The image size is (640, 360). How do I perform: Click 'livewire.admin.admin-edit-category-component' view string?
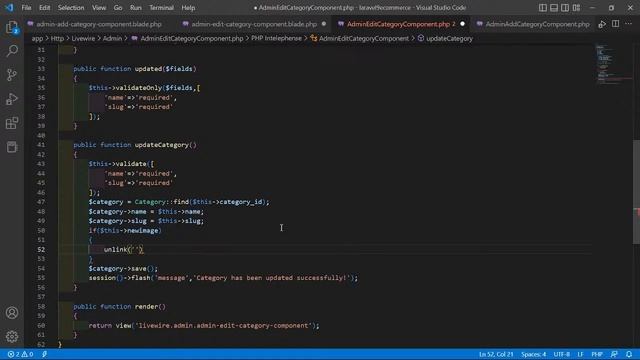click(223, 325)
